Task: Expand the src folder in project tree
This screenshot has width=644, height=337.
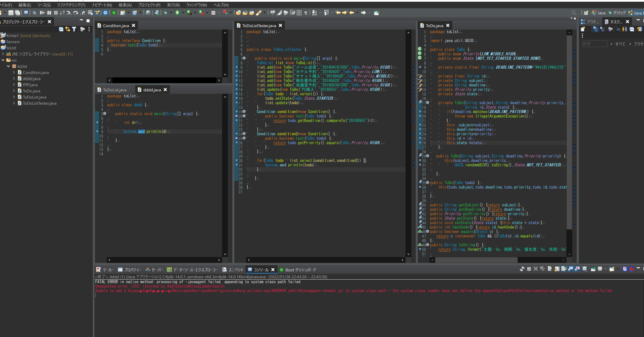Action: pyautogui.click(x=3, y=60)
